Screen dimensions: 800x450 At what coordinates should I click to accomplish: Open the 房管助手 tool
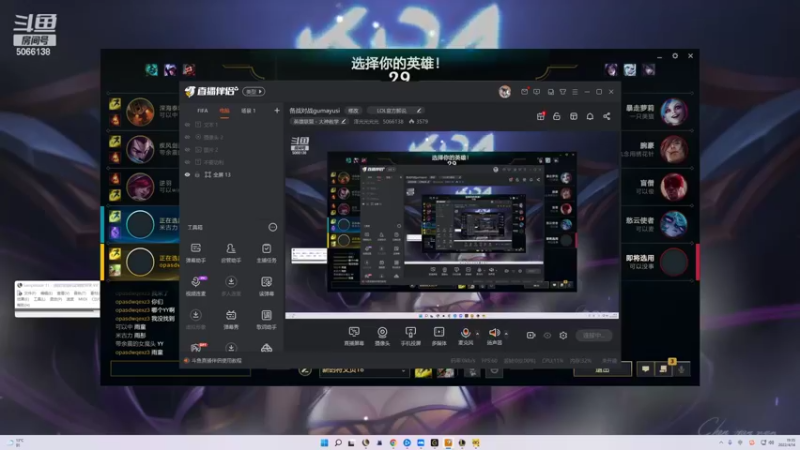231,253
